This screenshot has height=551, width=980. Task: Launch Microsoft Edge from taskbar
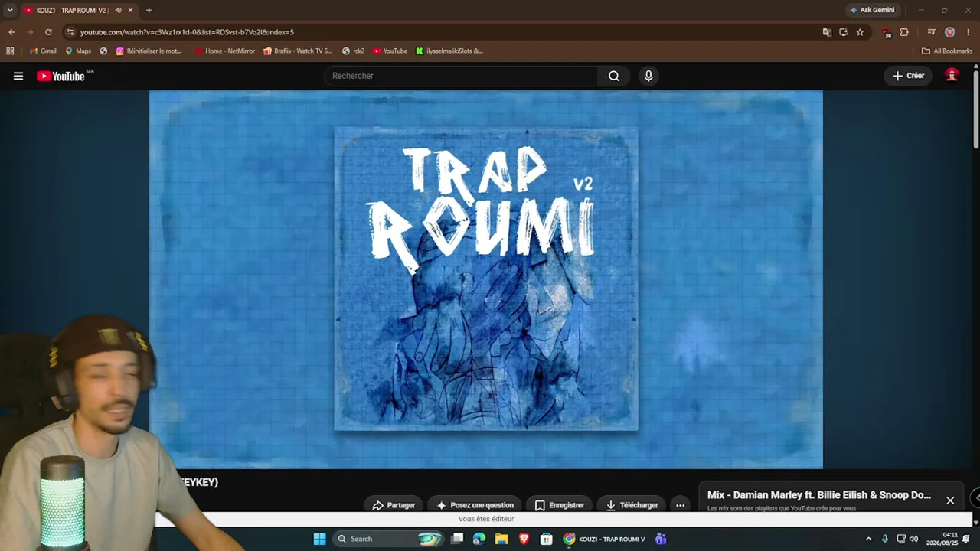tap(479, 539)
